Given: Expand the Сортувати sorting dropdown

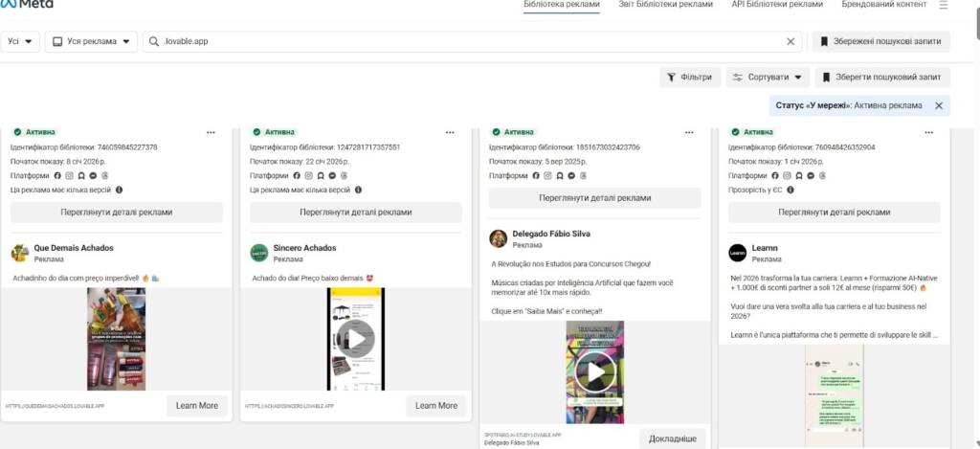Looking at the screenshot, I should 768,77.
